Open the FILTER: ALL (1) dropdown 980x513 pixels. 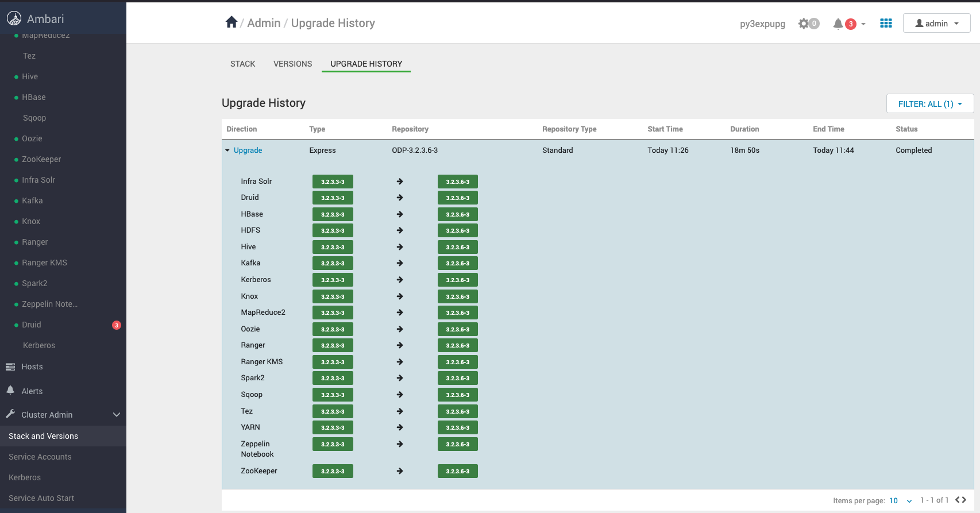click(930, 104)
